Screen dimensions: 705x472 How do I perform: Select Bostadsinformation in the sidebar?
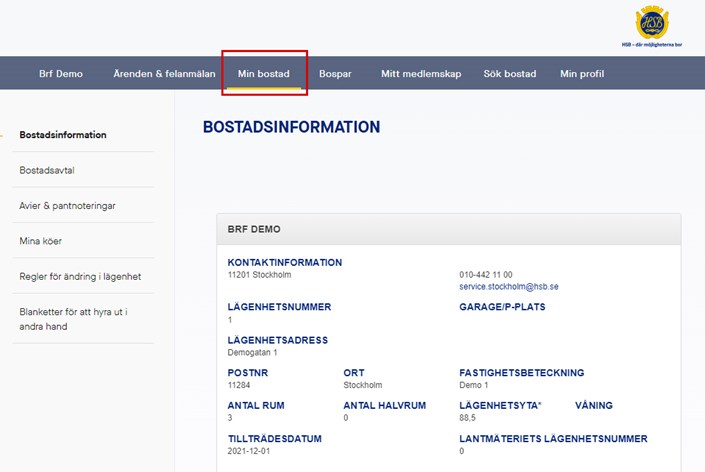[63, 135]
